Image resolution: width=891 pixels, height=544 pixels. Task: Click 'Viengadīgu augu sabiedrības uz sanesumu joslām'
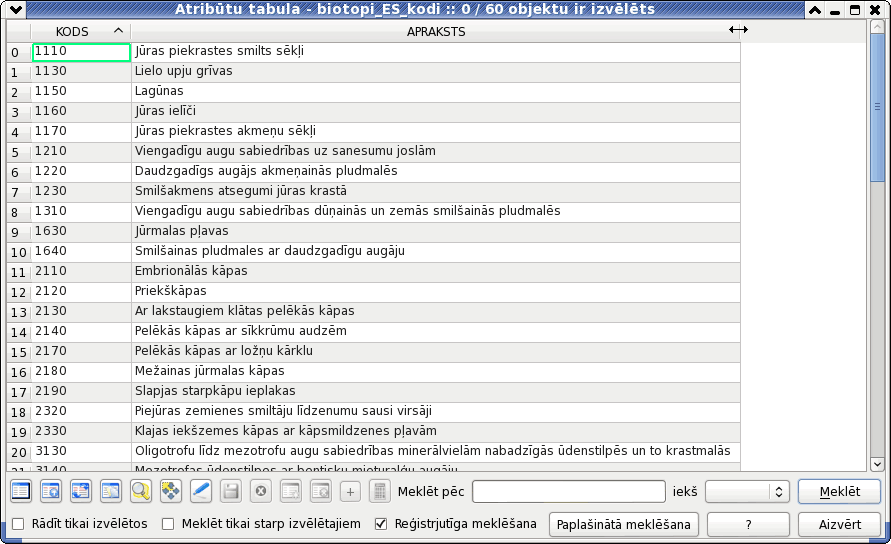coord(435,152)
